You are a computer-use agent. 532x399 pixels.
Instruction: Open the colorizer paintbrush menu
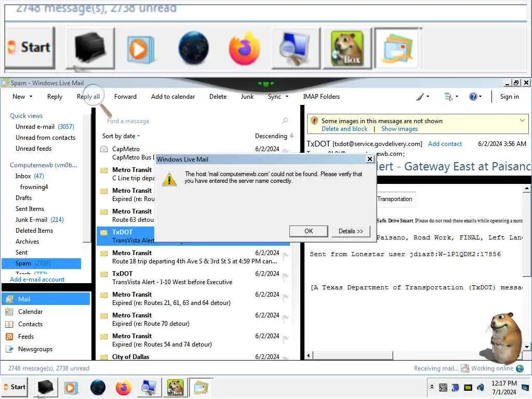point(422,97)
